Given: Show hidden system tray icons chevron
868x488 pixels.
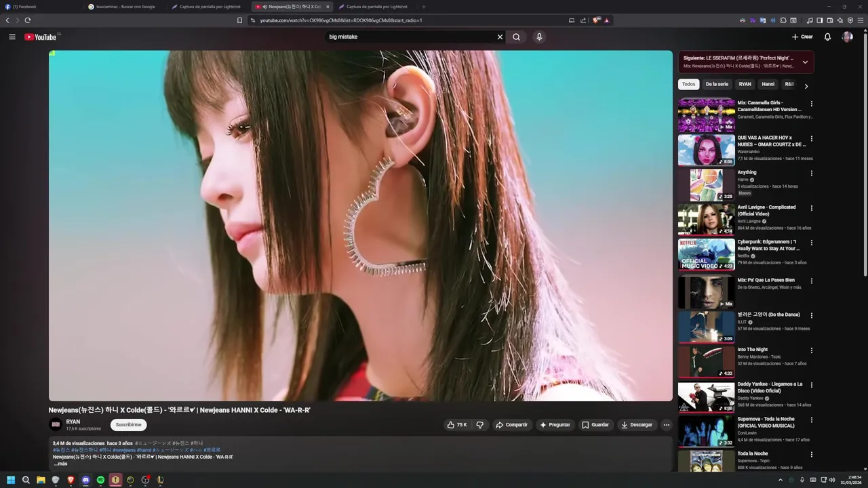Looking at the screenshot, I should point(780,480).
